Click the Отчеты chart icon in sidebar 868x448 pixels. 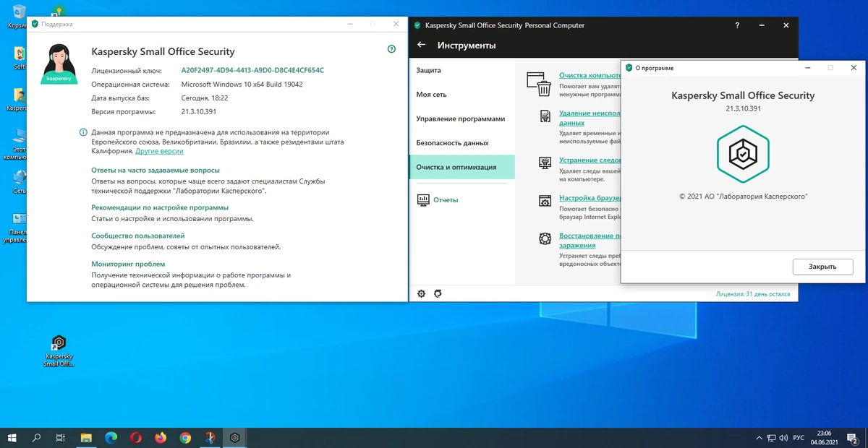tap(423, 200)
